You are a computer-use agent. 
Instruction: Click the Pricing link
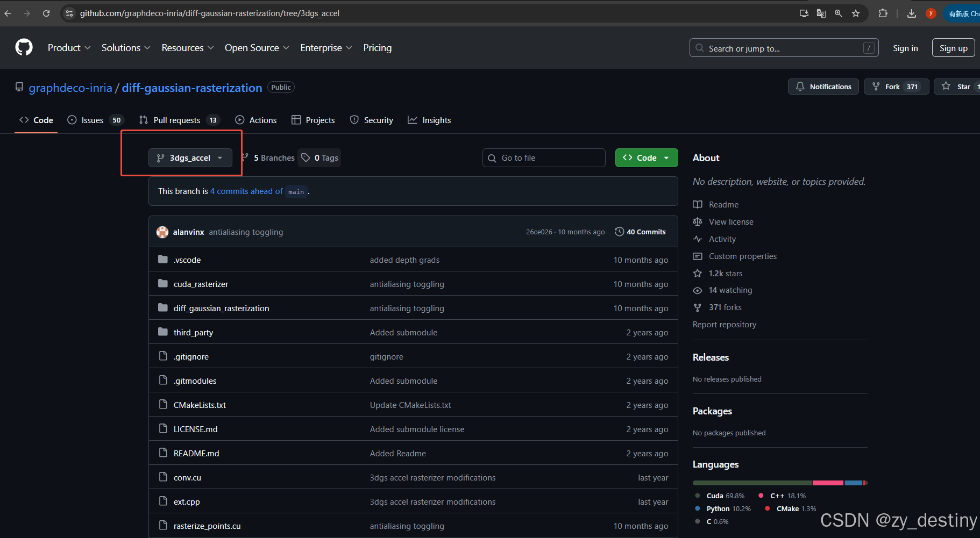[378, 48]
